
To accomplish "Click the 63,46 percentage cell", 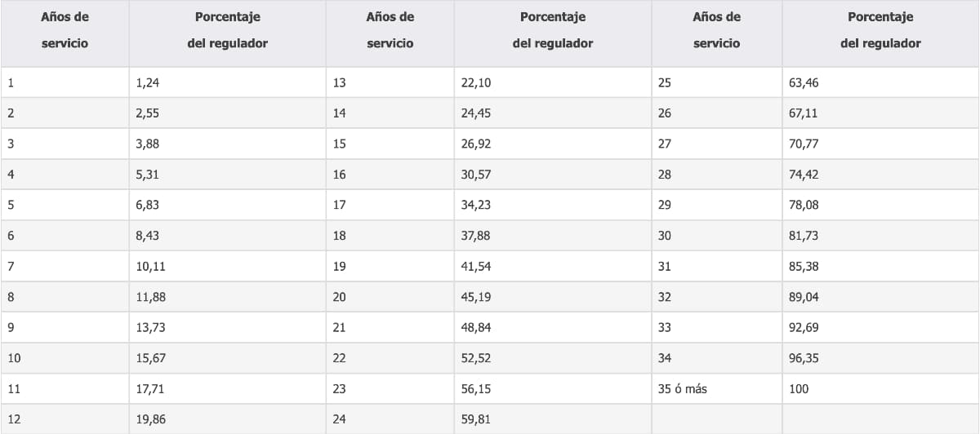I will pyautogui.click(x=804, y=82).
